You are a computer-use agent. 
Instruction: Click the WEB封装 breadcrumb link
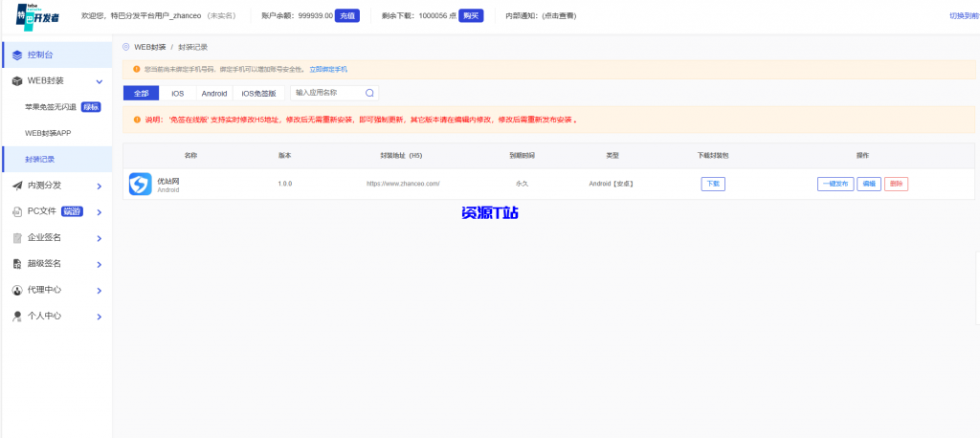(x=150, y=47)
